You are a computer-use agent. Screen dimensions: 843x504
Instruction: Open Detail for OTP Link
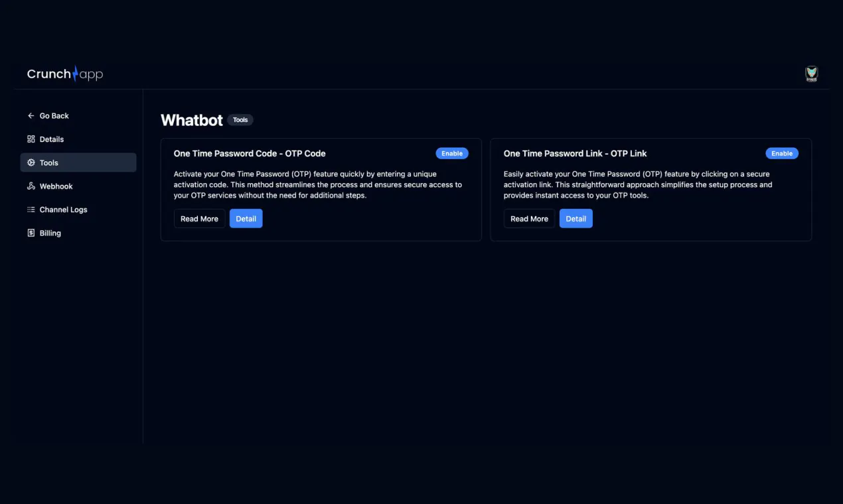click(576, 219)
